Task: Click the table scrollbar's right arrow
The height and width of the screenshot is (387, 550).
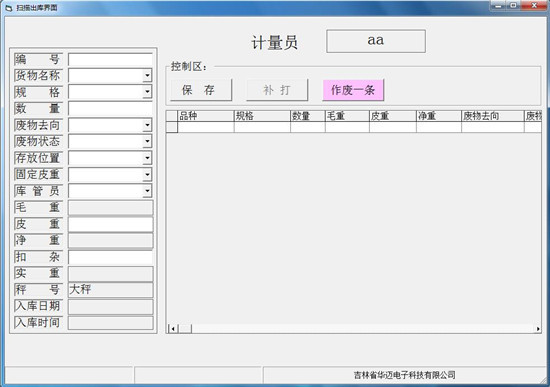Action: point(538,329)
